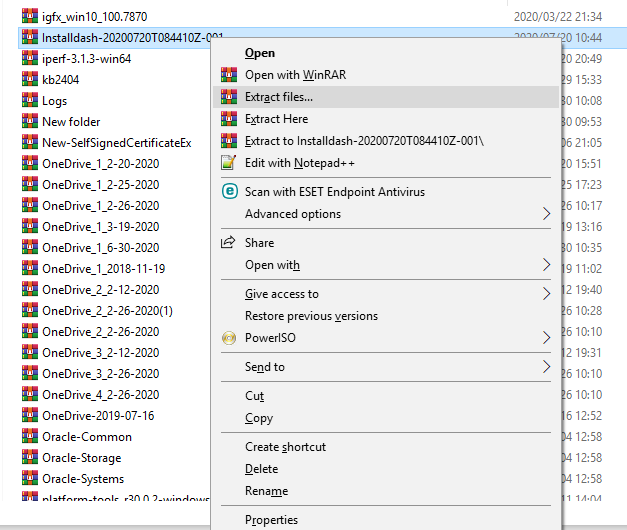Click the archive icon next to kb2404
Viewport: 627px width, 530px height.
[x=30, y=79]
